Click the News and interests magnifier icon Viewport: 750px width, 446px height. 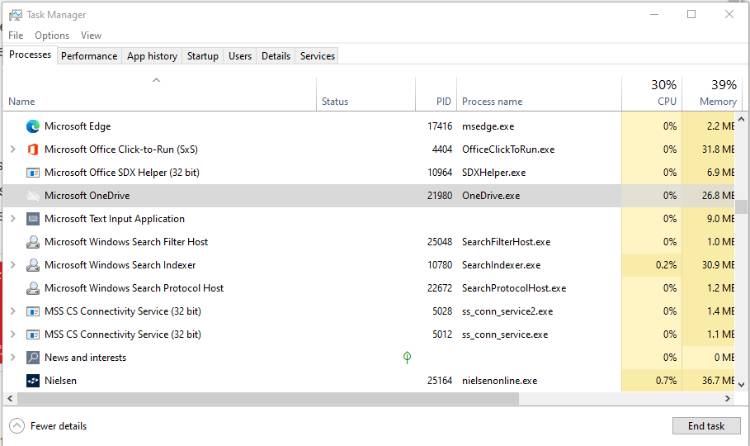click(33, 357)
